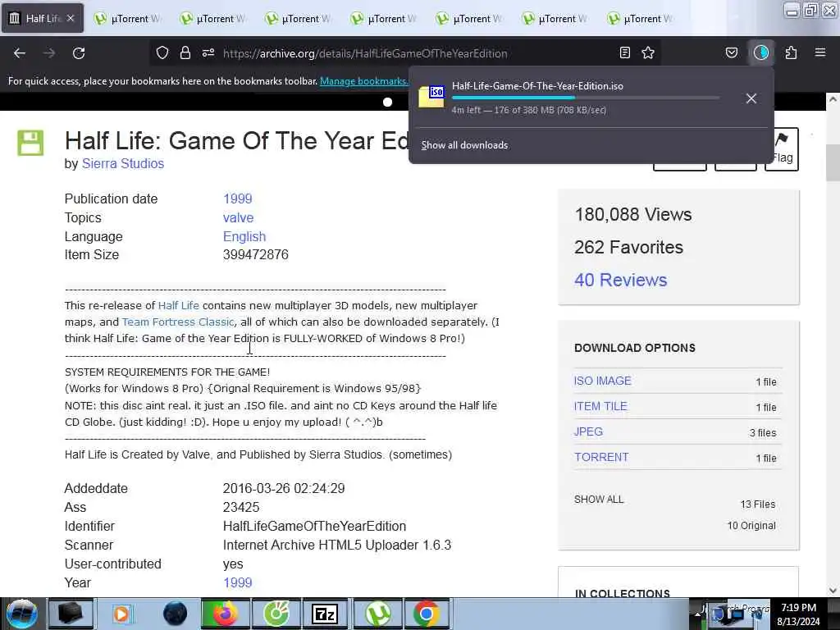840x630 pixels.
Task: Click the vertical scrollbar thumb
Action: [x=833, y=163]
